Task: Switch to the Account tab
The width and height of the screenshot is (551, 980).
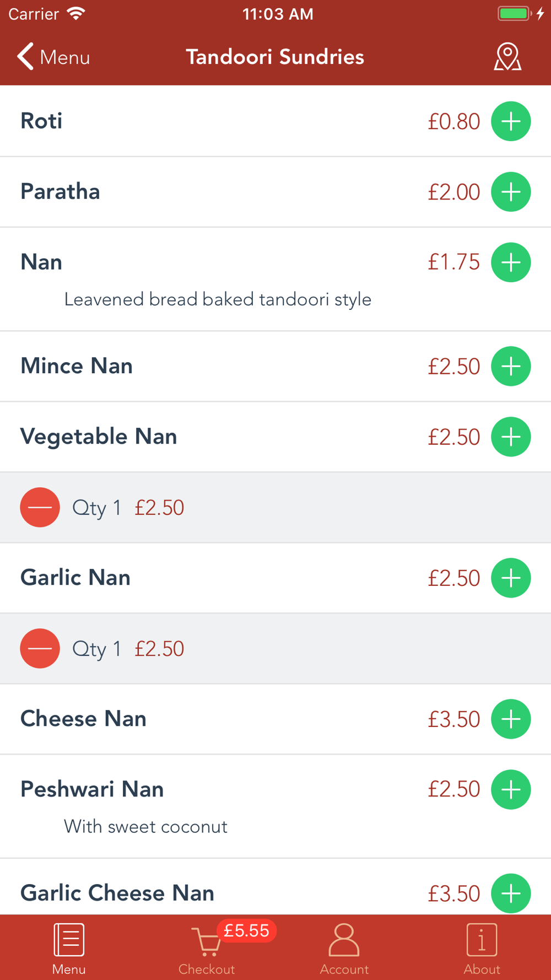Action: tap(344, 949)
